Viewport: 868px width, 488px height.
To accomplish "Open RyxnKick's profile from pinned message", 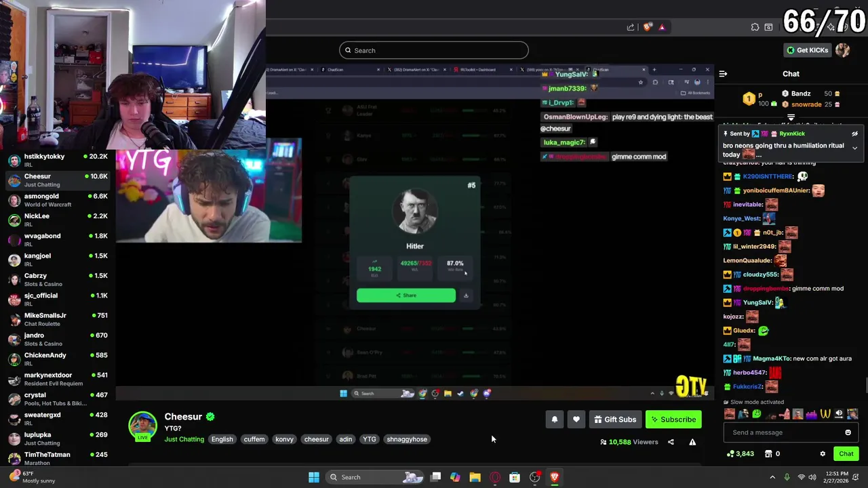I will coord(791,134).
